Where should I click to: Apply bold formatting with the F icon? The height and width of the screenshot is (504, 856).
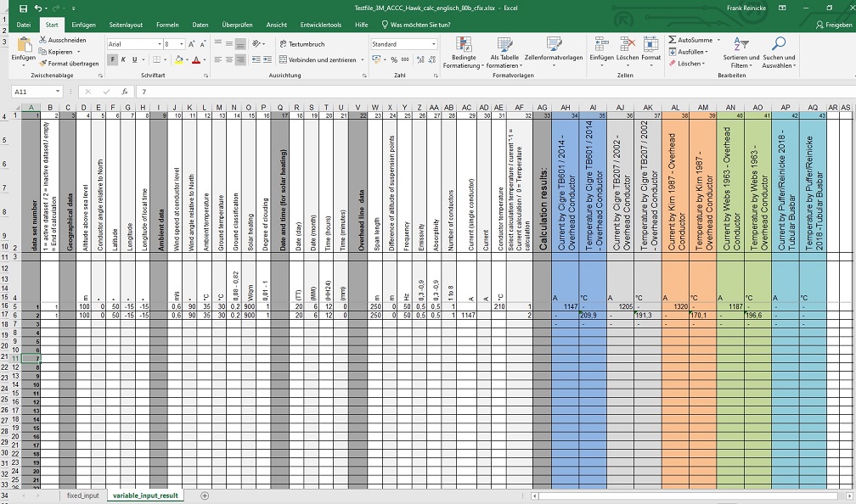click(x=112, y=59)
